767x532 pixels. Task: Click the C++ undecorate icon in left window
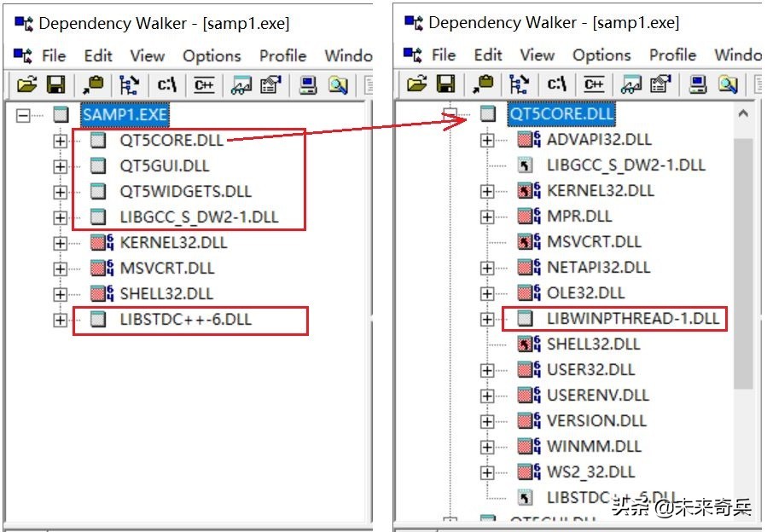click(204, 85)
